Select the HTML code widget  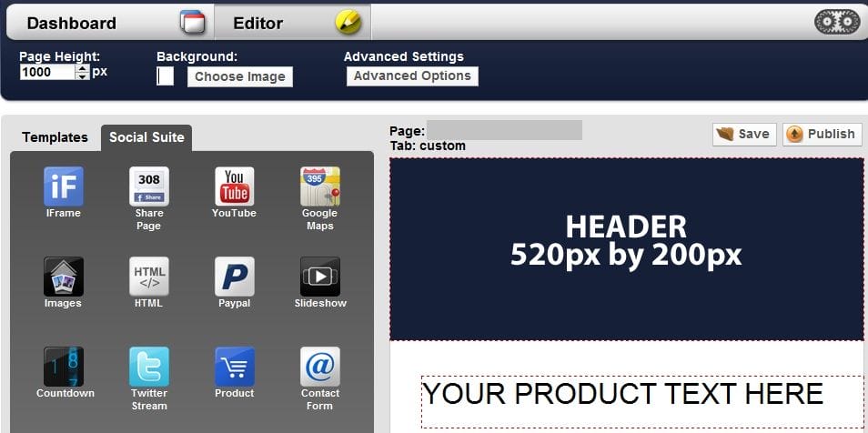[148, 277]
